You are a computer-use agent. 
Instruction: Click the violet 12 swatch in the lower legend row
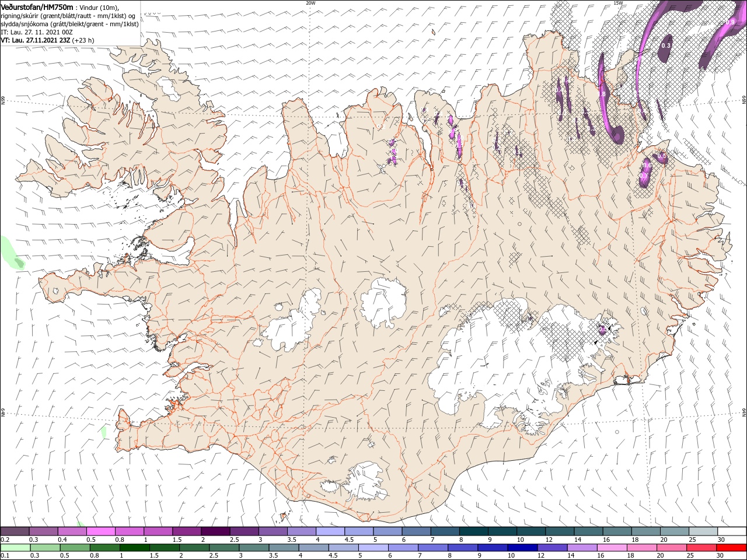coord(553,548)
